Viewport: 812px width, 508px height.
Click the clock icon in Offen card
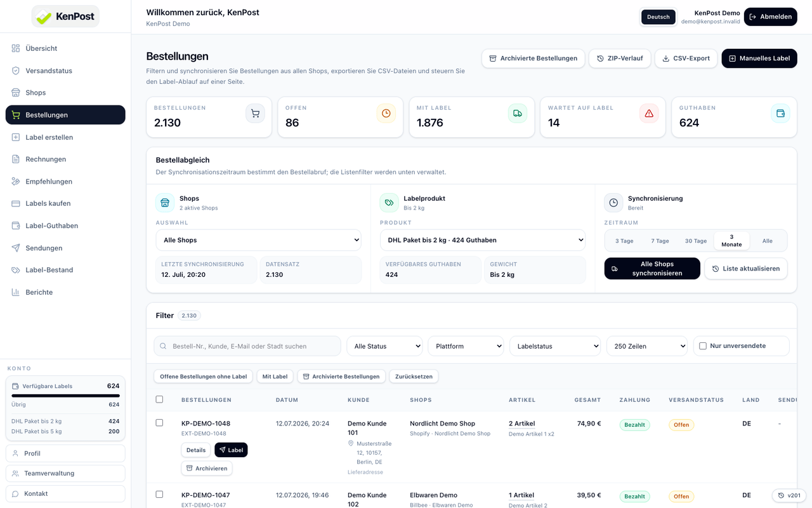pos(386,114)
